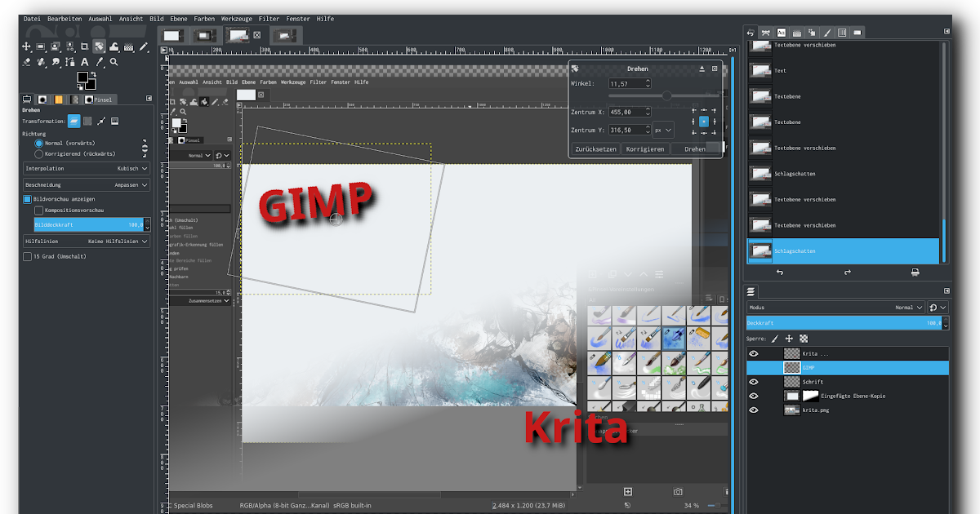980x514 pixels.
Task: Click the Korrigieren button
Action: click(645, 149)
